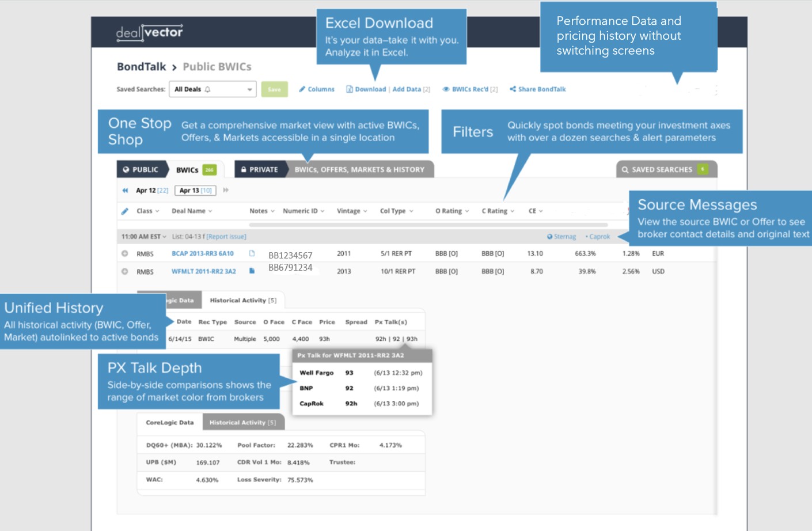Click the pencil icon next to Columns
Image resolution: width=812 pixels, height=531 pixels.
click(x=302, y=89)
